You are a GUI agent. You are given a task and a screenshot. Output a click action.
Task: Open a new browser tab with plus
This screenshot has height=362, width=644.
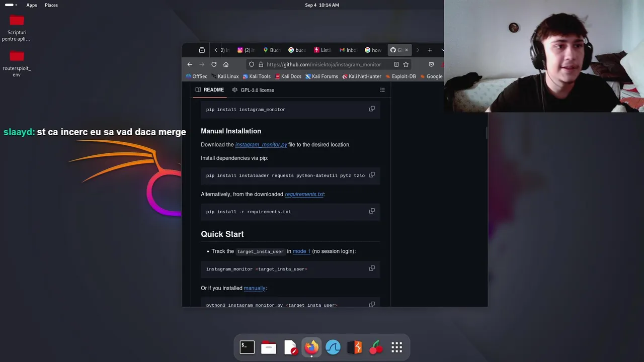(x=430, y=50)
